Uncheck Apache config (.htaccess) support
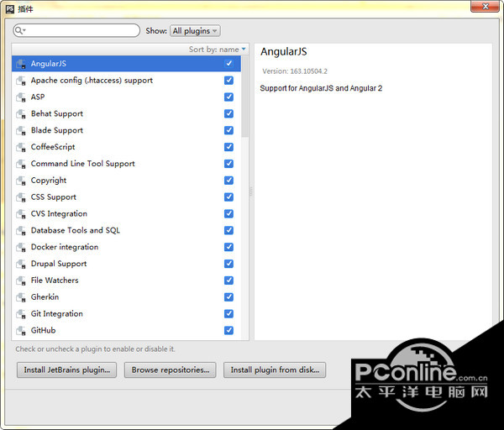The height and width of the screenshot is (430, 504). [x=228, y=80]
